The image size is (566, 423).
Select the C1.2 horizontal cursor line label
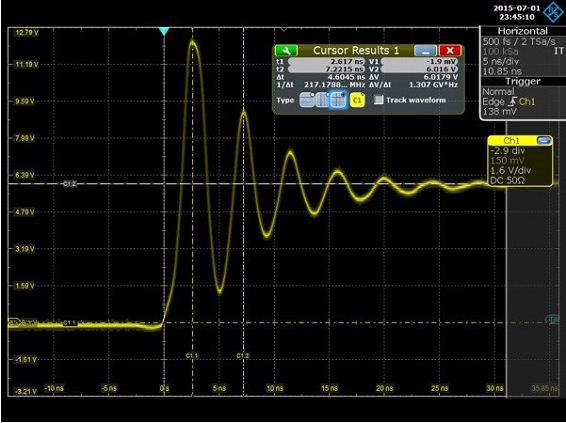70,184
